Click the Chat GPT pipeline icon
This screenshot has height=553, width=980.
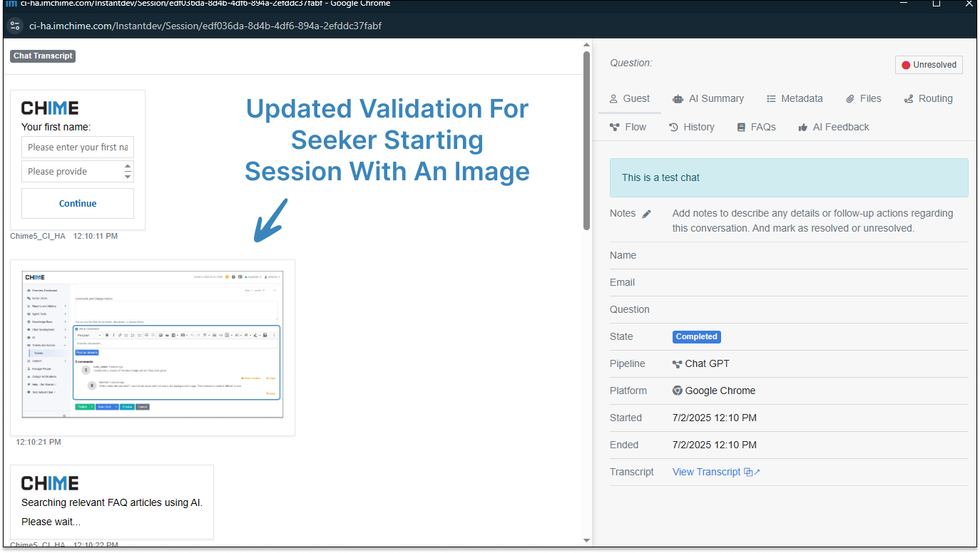677,363
